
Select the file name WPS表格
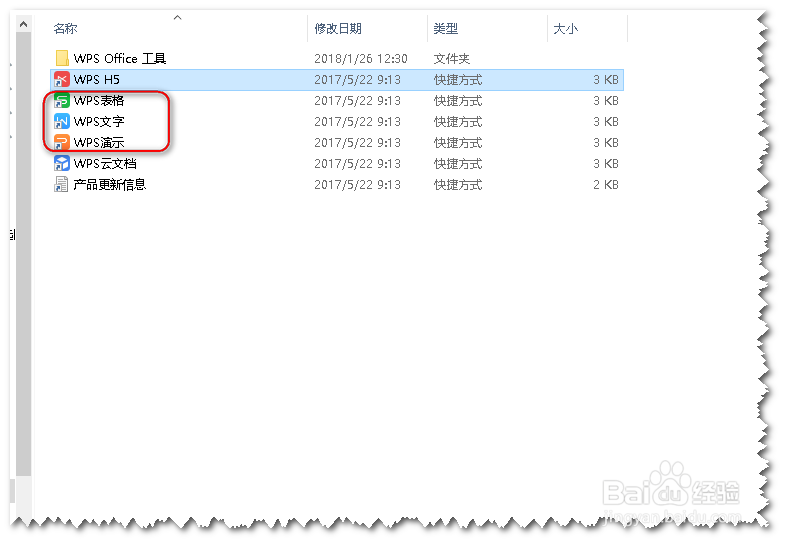[x=99, y=101]
